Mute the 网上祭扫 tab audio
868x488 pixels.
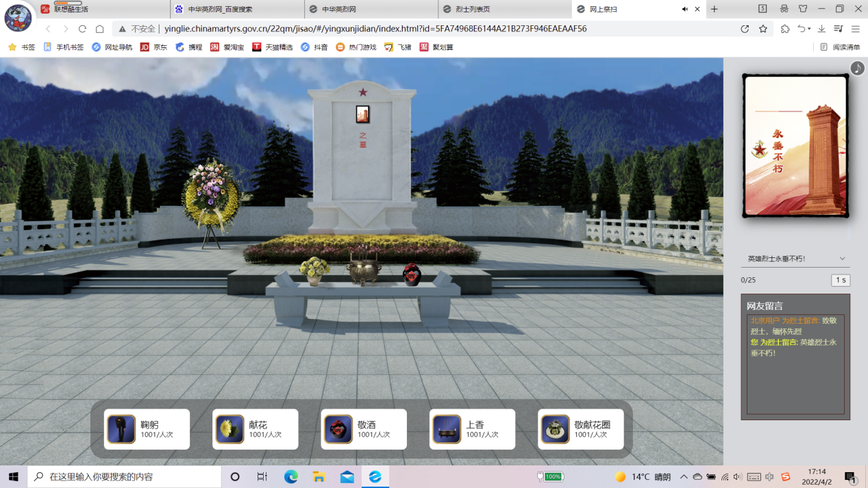[x=684, y=9]
